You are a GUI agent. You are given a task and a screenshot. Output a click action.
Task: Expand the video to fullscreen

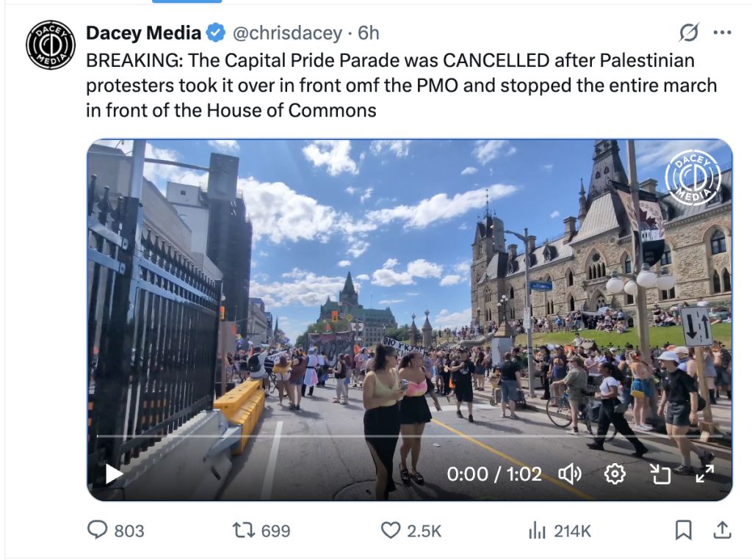click(x=704, y=474)
